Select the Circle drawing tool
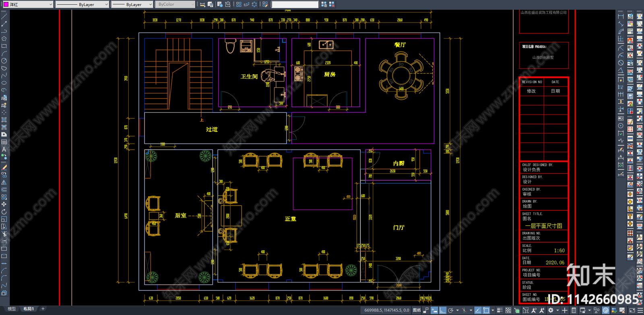This screenshot has width=644, height=315. point(4,61)
